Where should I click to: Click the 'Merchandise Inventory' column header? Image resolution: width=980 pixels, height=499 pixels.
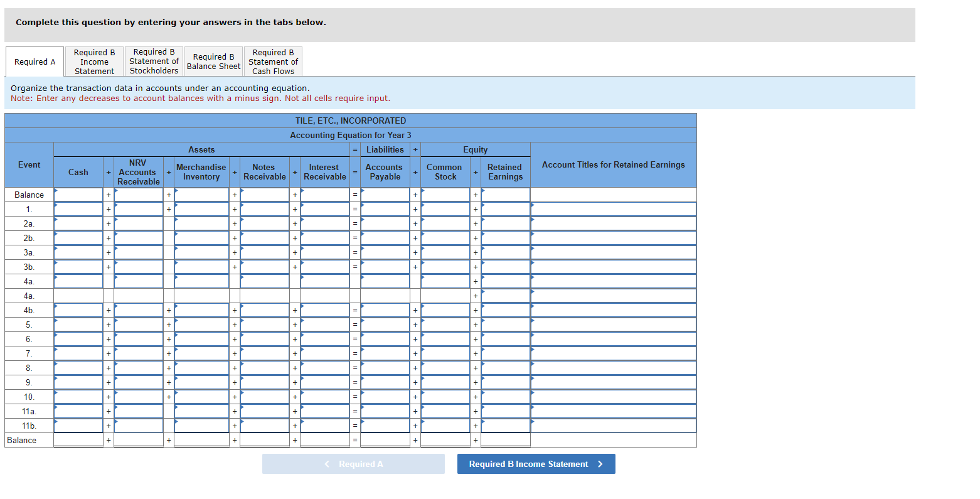coord(201,172)
